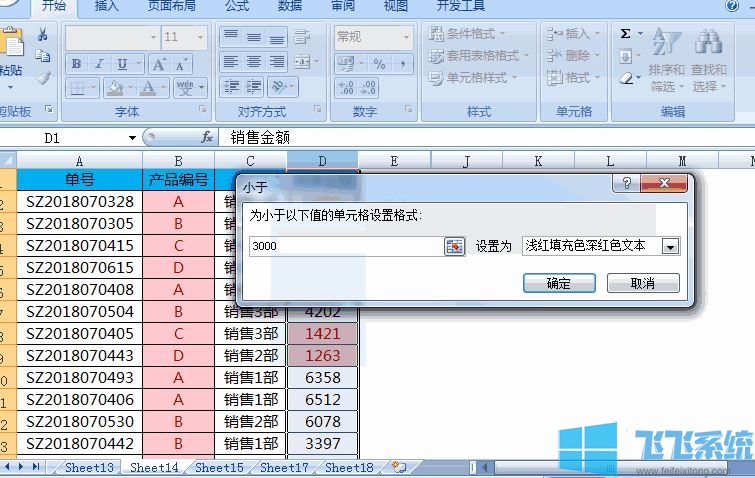Apply accounting number format icon

346,63
